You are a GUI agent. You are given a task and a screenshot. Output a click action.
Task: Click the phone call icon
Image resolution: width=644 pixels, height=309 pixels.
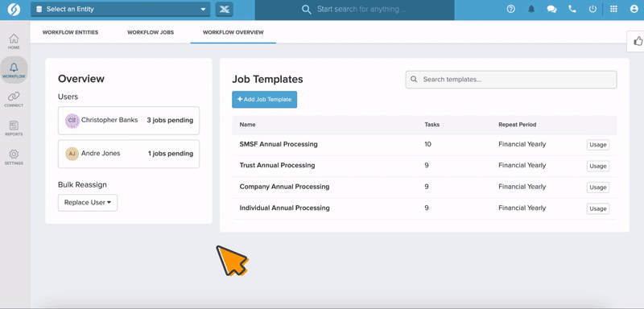[x=572, y=9]
